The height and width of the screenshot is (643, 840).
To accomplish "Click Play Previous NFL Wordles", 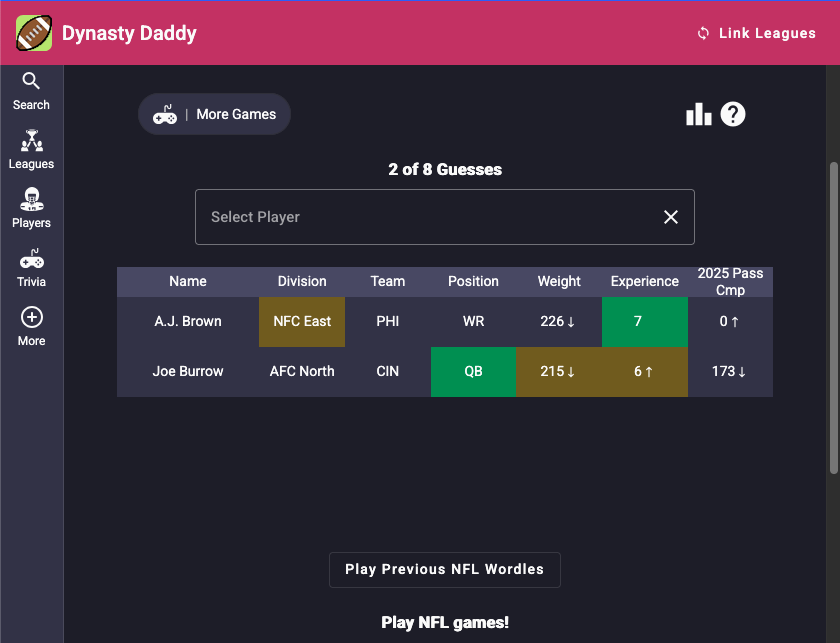I will click(x=444, y=569).
